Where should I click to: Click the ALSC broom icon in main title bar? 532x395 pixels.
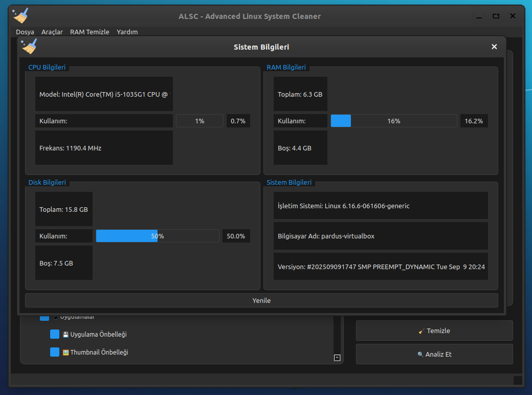(x=21, y=16)
